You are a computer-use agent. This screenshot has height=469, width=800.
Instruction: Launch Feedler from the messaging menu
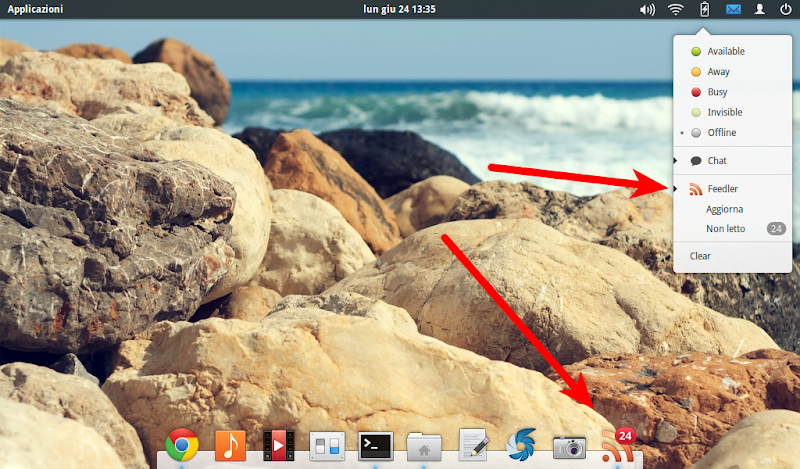click(733, 189)
